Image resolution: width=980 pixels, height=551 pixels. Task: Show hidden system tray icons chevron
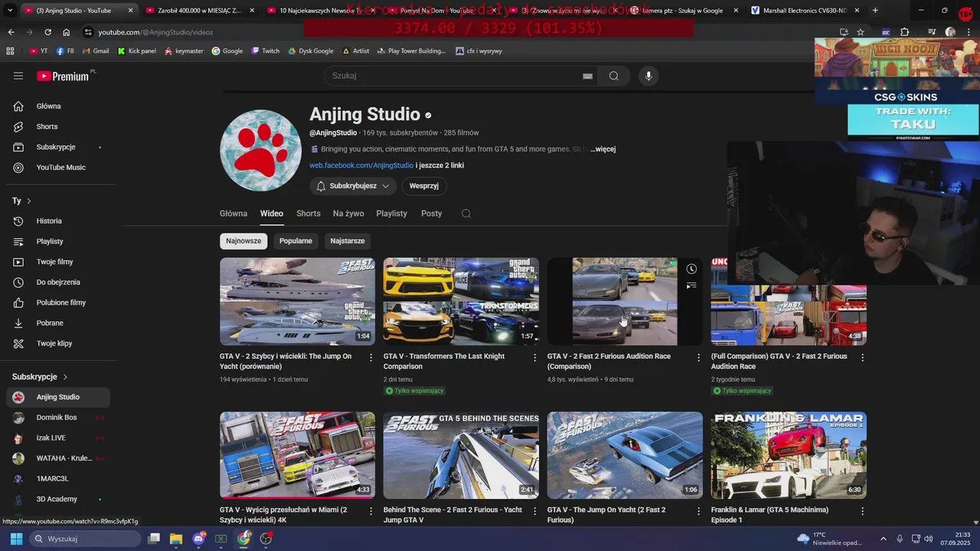point(883,539)
